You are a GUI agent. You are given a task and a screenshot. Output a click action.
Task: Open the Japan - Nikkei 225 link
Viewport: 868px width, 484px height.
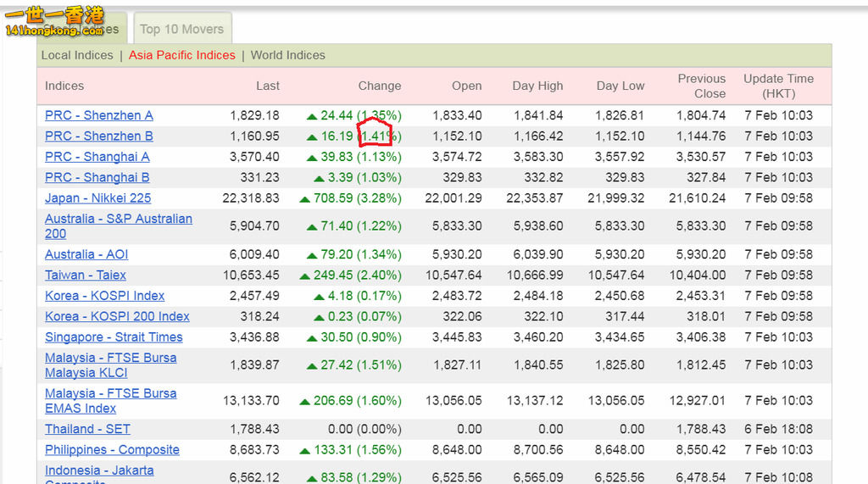[98, 197]
